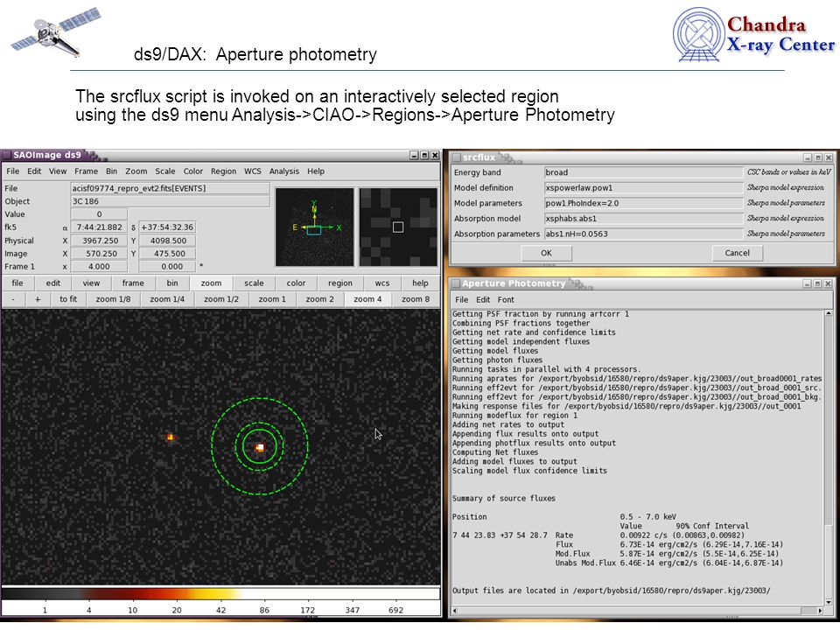
Task: Click the magnifier preview panel
Action: coord(398,227)
